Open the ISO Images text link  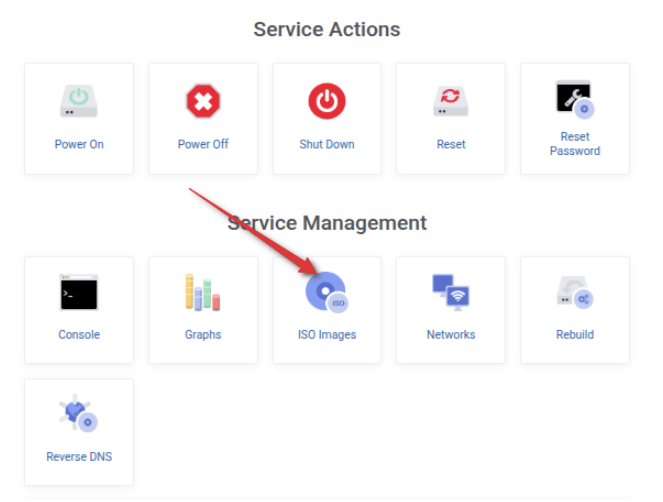327,335
